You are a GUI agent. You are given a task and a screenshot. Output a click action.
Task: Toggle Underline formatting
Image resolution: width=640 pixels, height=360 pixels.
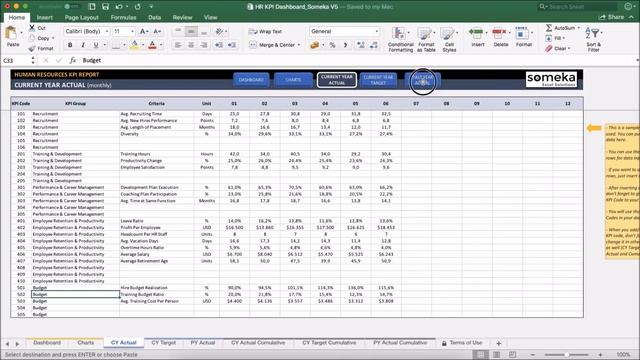point(96,45)
